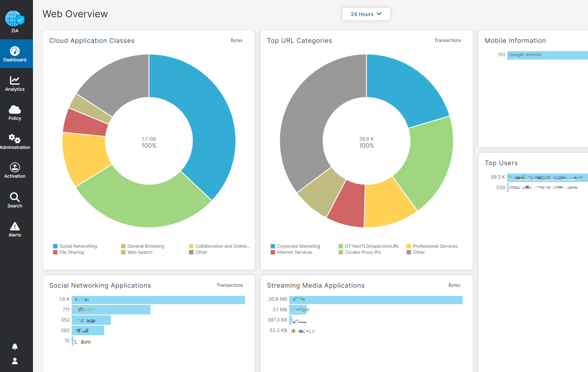Click the File Sharing legend label
The image size is (588, 372).
71,252
